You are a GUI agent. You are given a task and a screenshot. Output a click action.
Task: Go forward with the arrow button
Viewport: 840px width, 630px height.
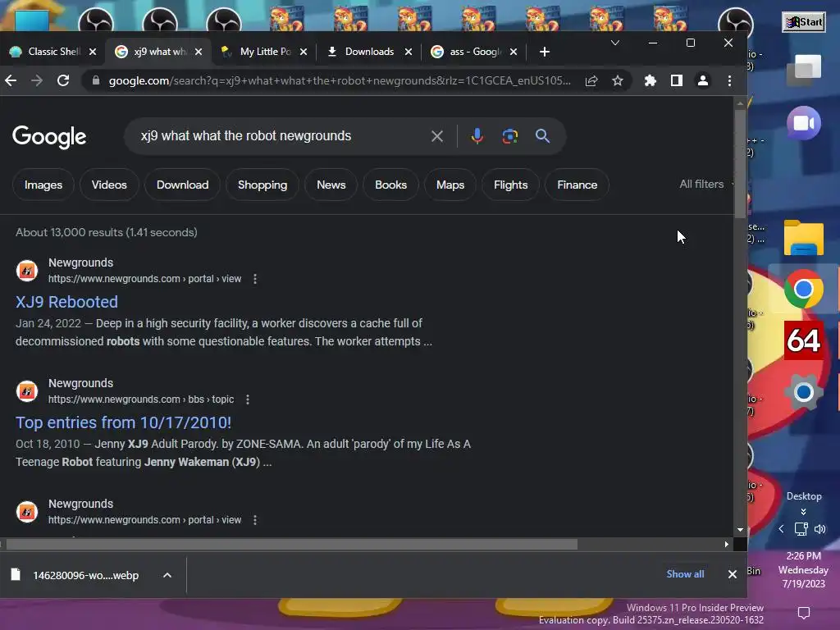37,80
